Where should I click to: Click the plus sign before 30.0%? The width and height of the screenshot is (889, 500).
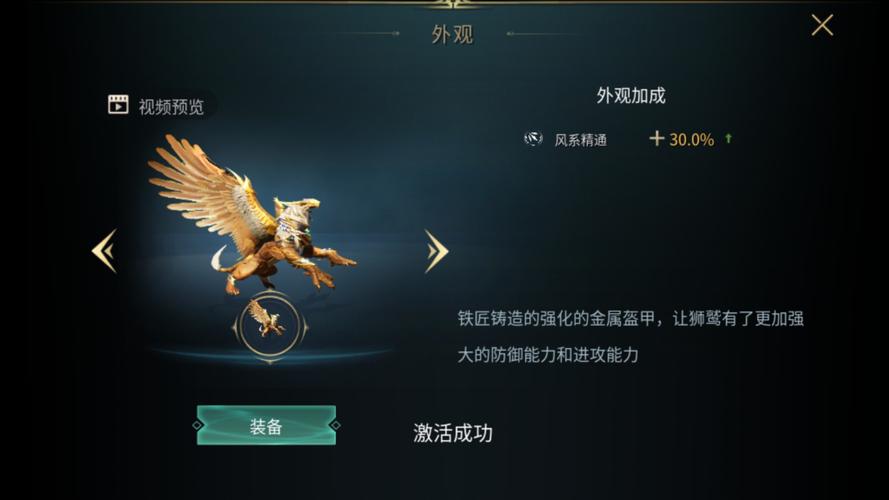click(x=657, y=138)
